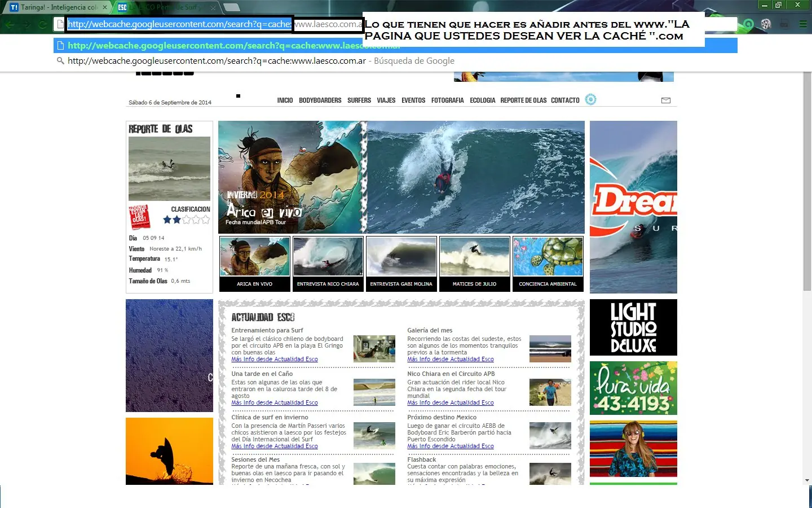Click the Próximo destino Mexico article photo
Screen dimensions: 812x508
(550, 436)
